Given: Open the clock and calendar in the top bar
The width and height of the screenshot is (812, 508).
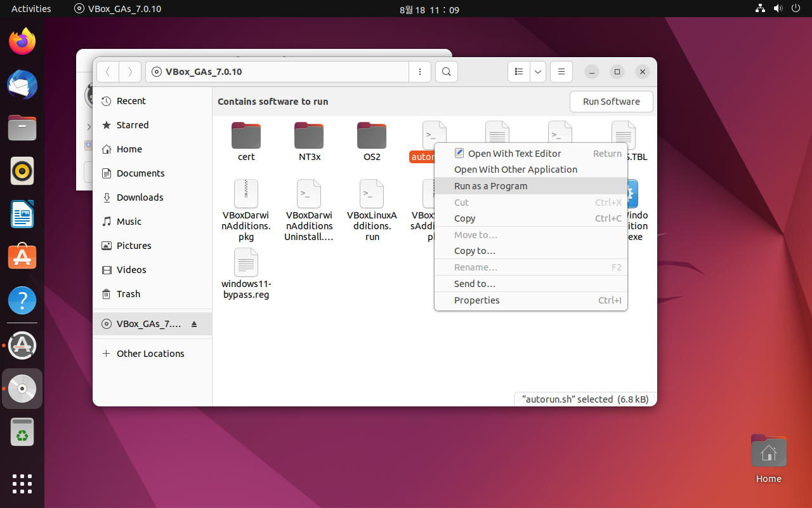Looking at the screenshot, I should pyautogui.click(x=429, y=10).
